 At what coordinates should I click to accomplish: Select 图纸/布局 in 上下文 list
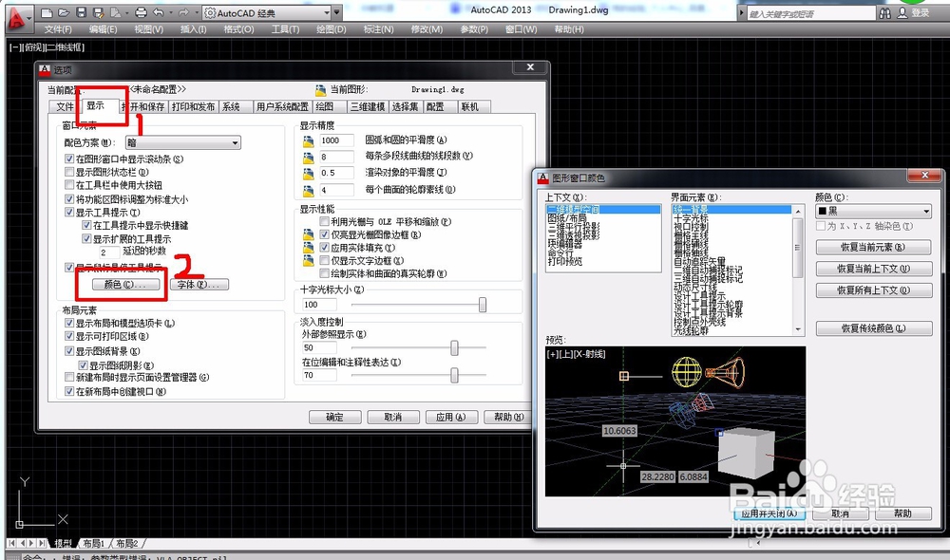click(x=567, y=218)
